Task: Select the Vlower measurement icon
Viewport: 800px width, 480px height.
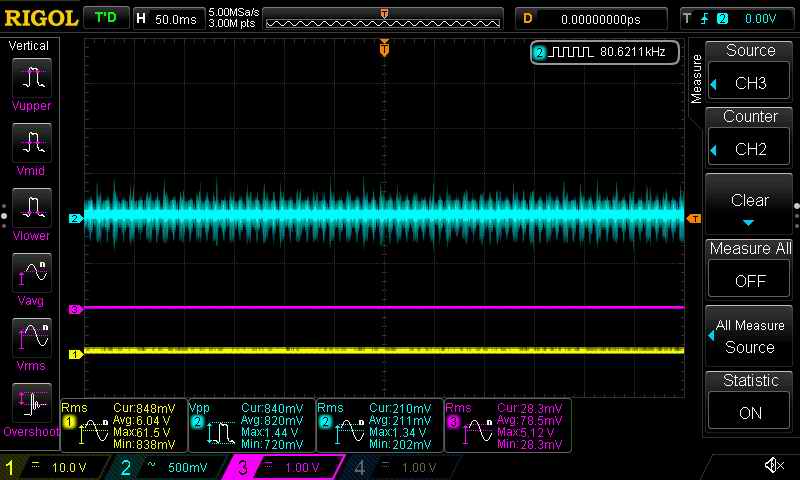Action: 32,208
